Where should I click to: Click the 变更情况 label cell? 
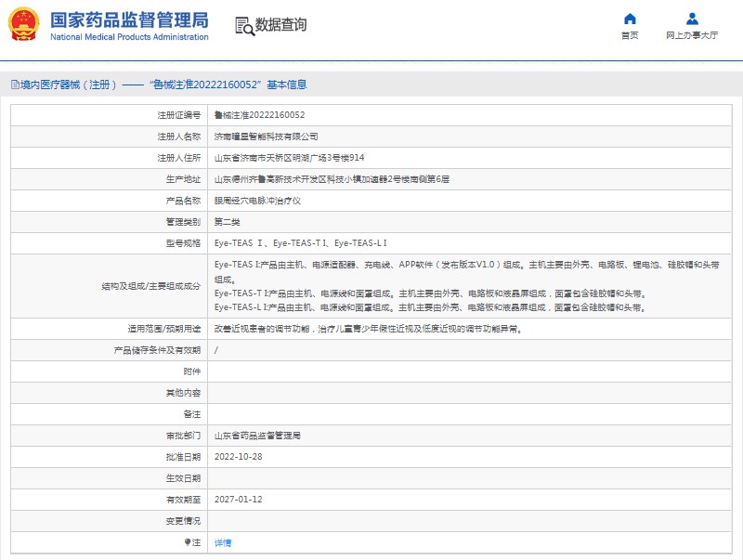click(109, 521)
